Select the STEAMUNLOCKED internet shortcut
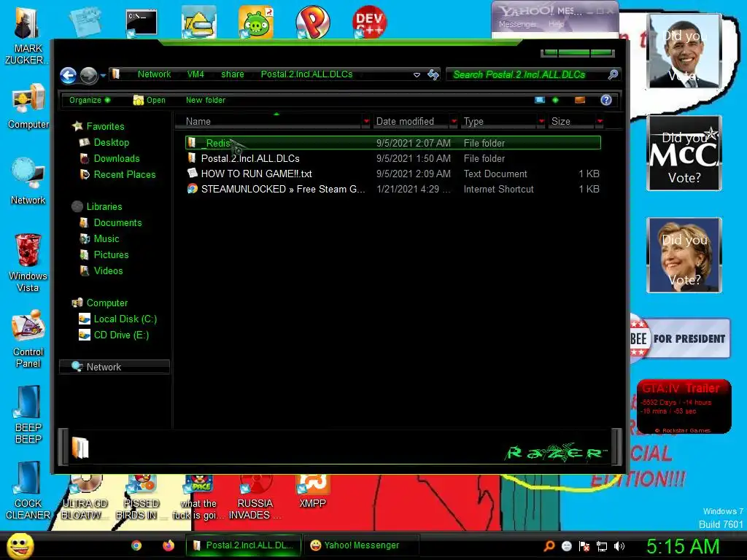This screenshot has height=560, width=747. point(393,189)
